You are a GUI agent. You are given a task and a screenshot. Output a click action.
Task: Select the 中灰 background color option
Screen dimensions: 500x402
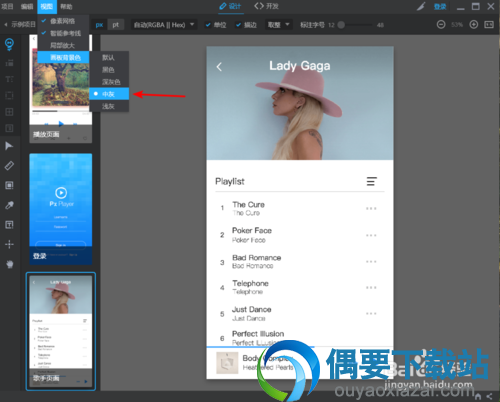109,94
